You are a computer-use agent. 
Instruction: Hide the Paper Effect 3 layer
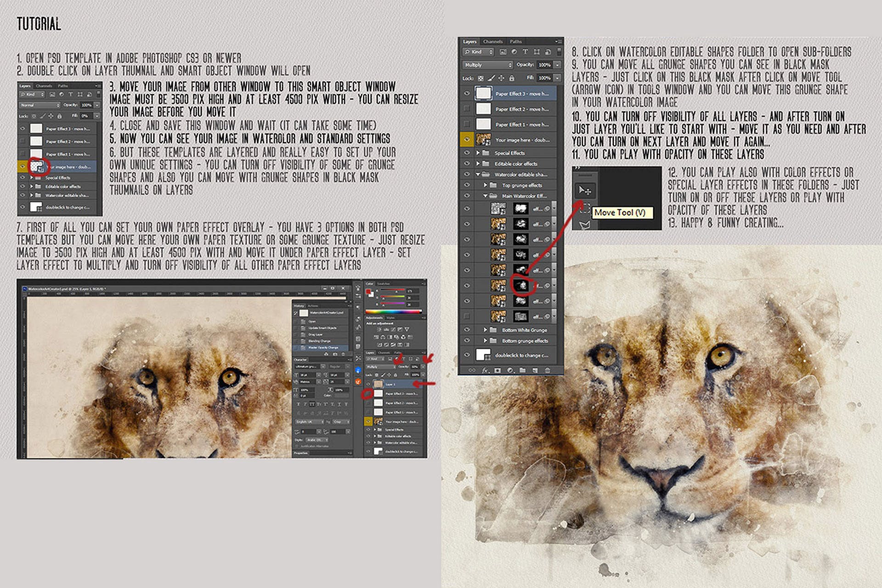pos(467,94)
